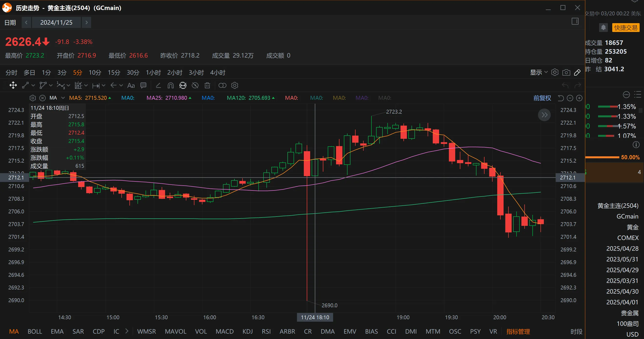Open MA indicator settings gear
644x339 pixels.
pos(33,98)
